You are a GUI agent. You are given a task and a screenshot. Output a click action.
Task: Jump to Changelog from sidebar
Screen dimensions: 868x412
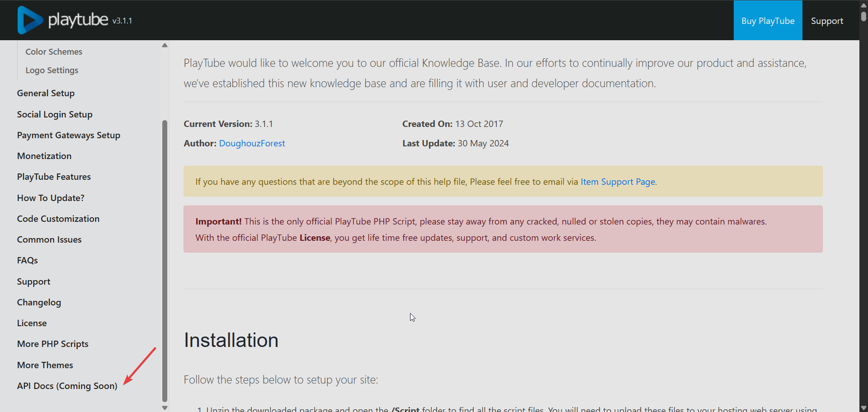coord(39,302)
